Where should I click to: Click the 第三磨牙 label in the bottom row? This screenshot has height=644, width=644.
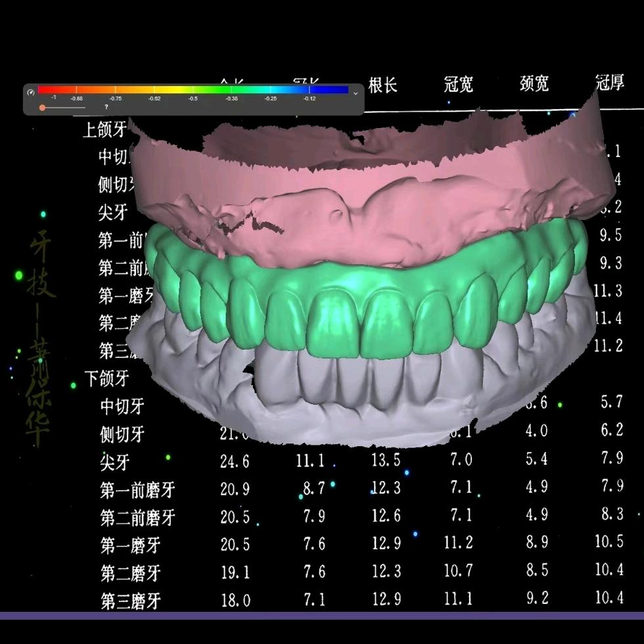[x=131, y=601]
